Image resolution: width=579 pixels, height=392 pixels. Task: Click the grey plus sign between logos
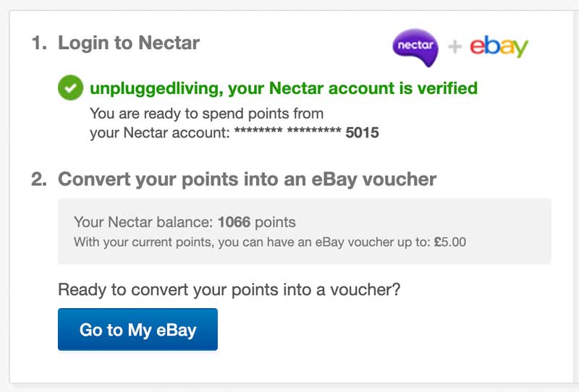[x=455, y=47]
